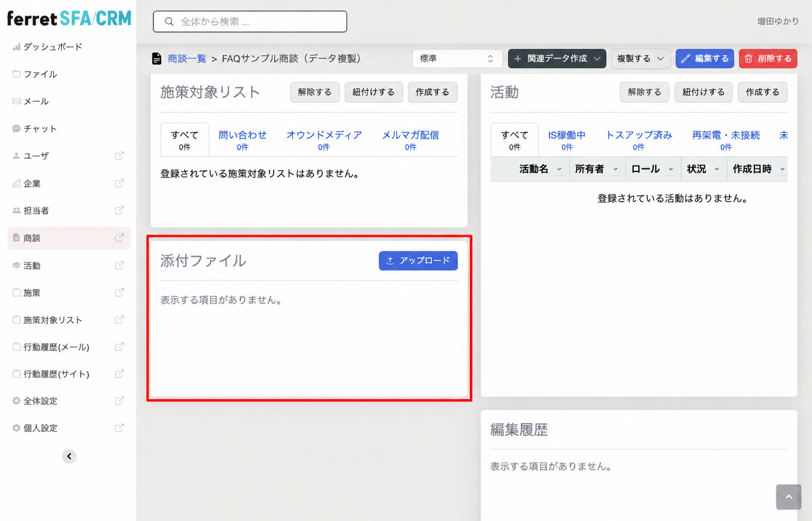Click the アップロード button in 添付ファイル
This screenshot has height=521, width=812.
click(418, 261)
